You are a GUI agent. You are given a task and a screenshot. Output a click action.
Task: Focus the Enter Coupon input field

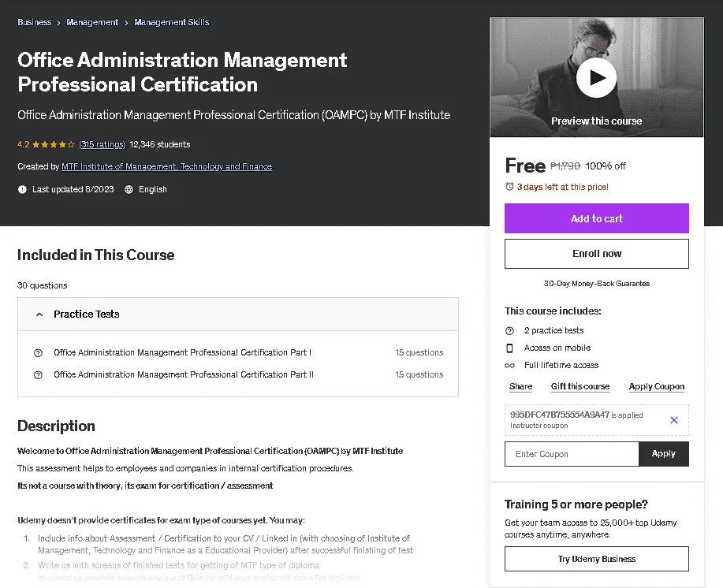(x=572, y=454)
